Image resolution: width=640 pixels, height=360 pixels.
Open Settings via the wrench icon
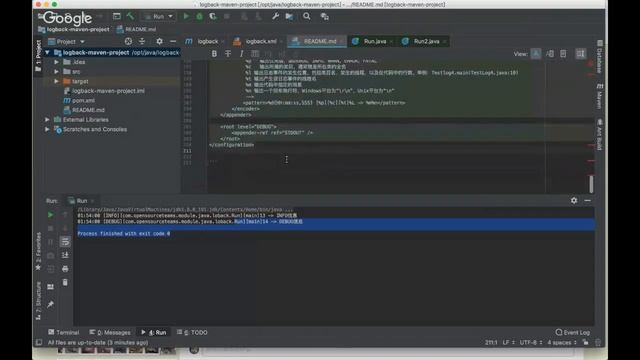pyautogui.click(x=276, y=16)
